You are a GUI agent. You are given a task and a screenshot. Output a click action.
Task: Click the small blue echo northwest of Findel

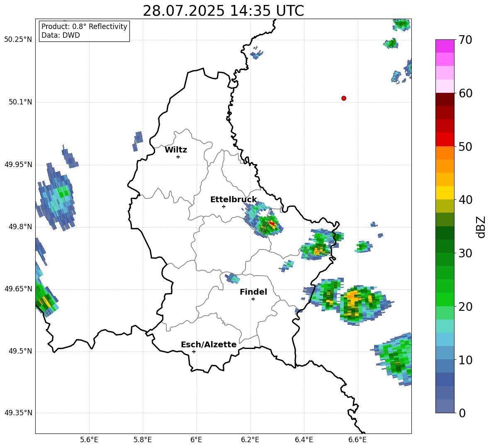click(232, 278)
